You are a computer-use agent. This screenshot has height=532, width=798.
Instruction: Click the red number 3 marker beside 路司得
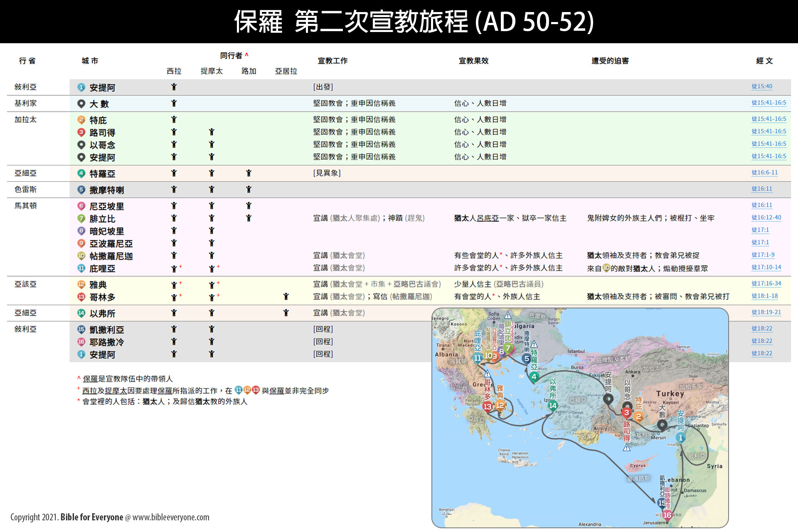(x=81, y=132)
